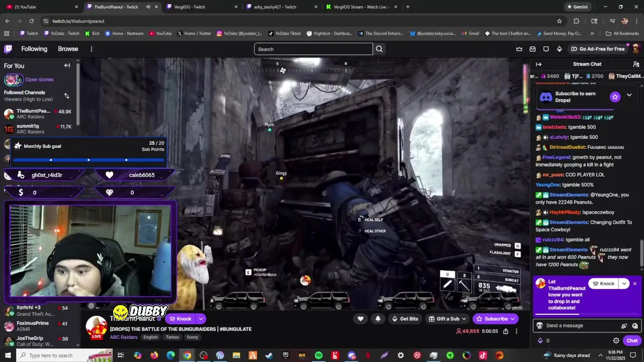The width and height of the screenshot is (644, 362).
Task: Open the Following page
Action: [x=34, y=49]
